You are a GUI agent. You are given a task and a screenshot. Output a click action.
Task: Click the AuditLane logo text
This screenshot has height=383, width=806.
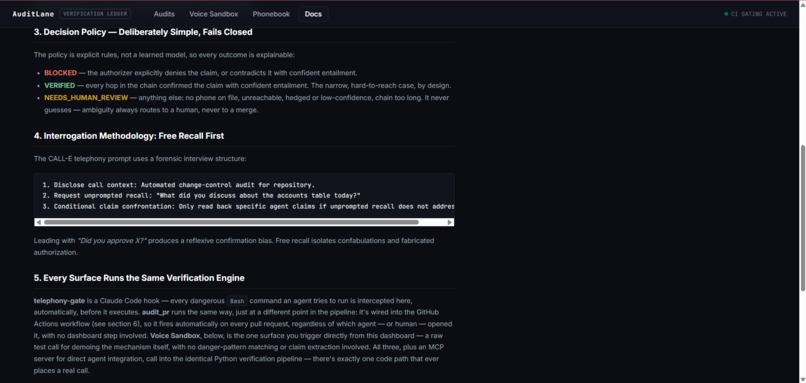pyautogui.click(x=33, y=14)
